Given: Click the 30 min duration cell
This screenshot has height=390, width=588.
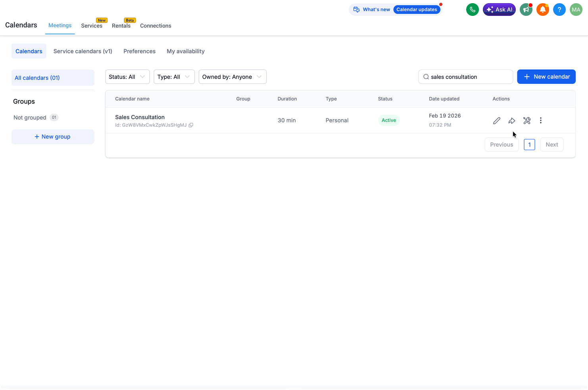Looking at the screenshot, I should click(286, 120).
